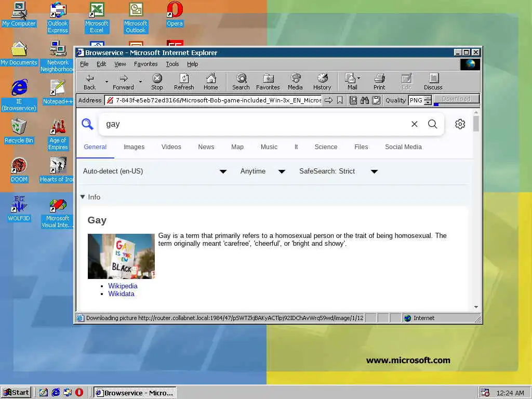Submit search with magnifier in search box
Screen dimensions: 532x399
[x=433, y=124]
